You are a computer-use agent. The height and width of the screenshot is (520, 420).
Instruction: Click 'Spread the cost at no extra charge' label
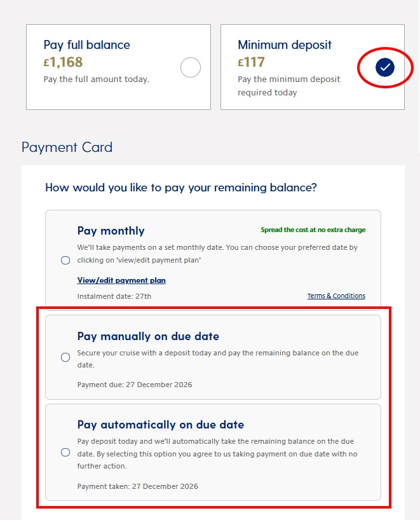tap(313, 230)
